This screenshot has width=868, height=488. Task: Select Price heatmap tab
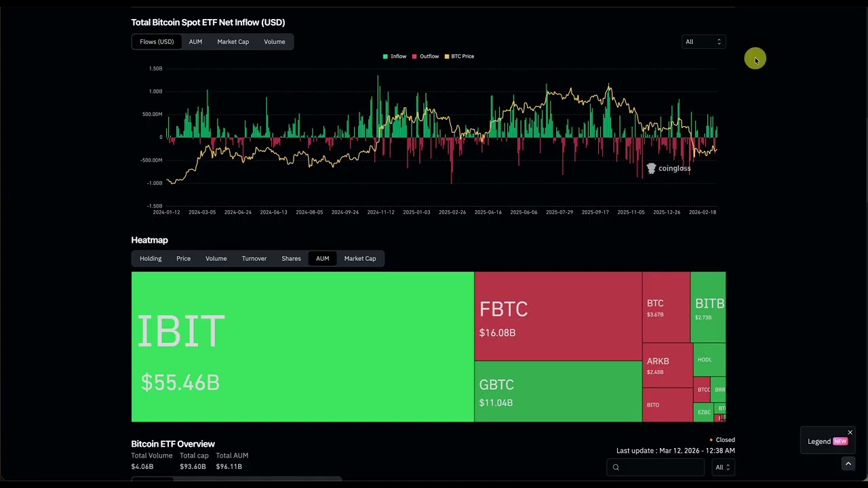(183, 258)
